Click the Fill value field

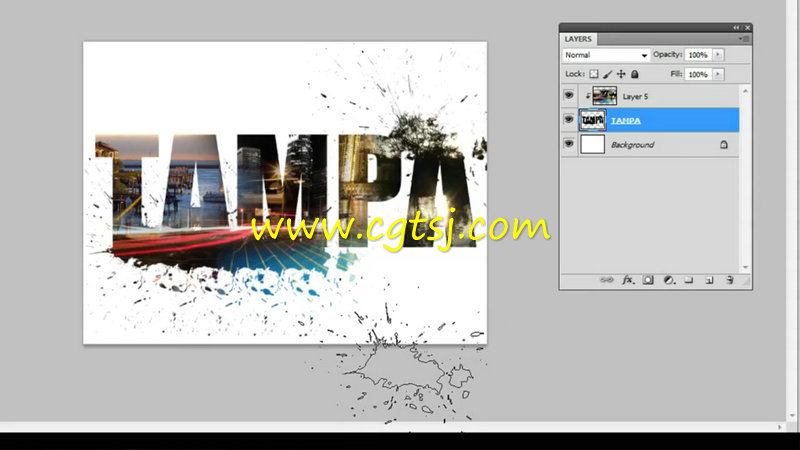coord(698,74)
